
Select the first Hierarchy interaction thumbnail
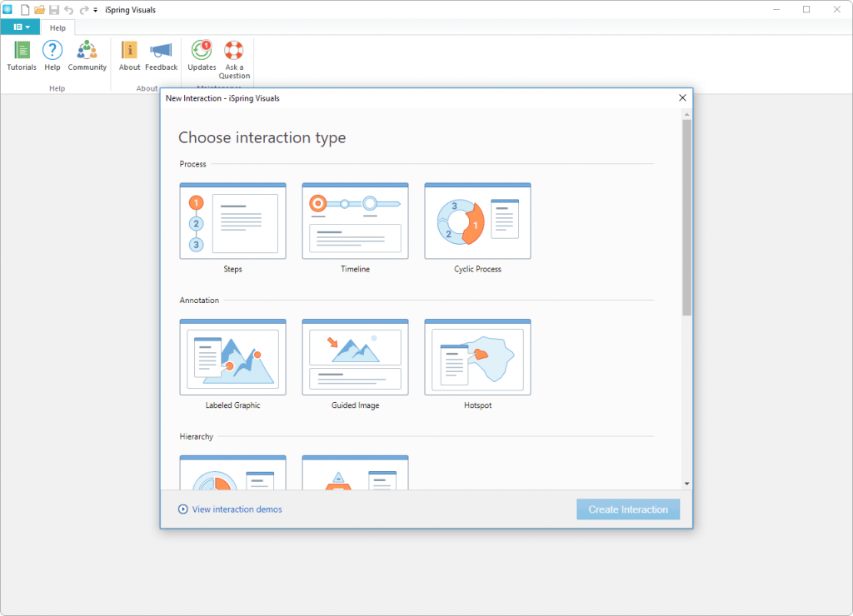tap(233, 473)
